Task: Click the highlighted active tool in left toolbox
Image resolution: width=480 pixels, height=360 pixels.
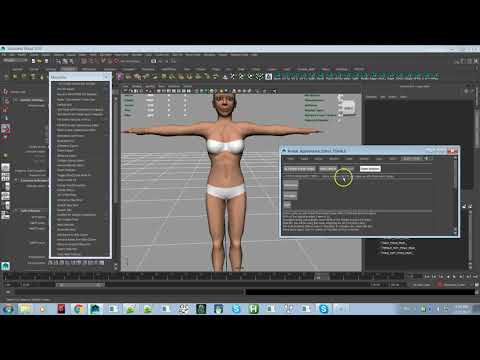Action: pos(5,128)
